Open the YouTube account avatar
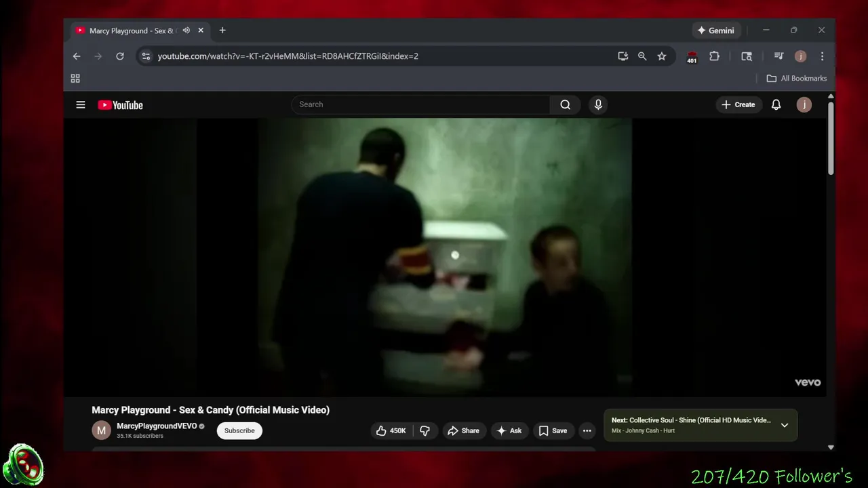Image resolution: width=868 pixels, height=488 pixels. point(804,104)
